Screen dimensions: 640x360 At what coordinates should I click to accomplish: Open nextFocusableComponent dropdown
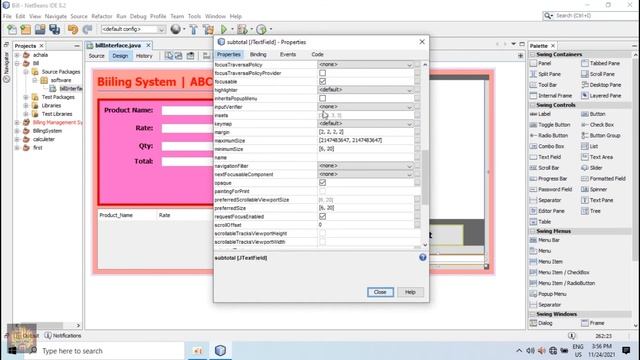point(365,174)
